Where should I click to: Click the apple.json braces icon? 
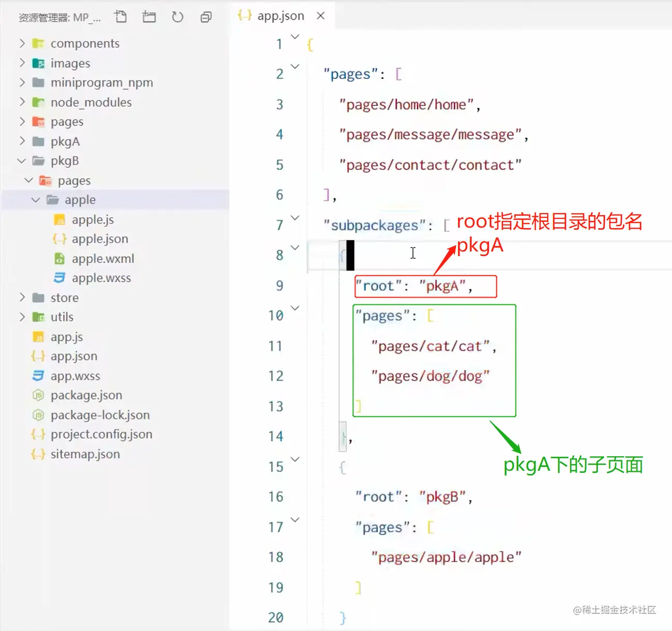[60, 239]
